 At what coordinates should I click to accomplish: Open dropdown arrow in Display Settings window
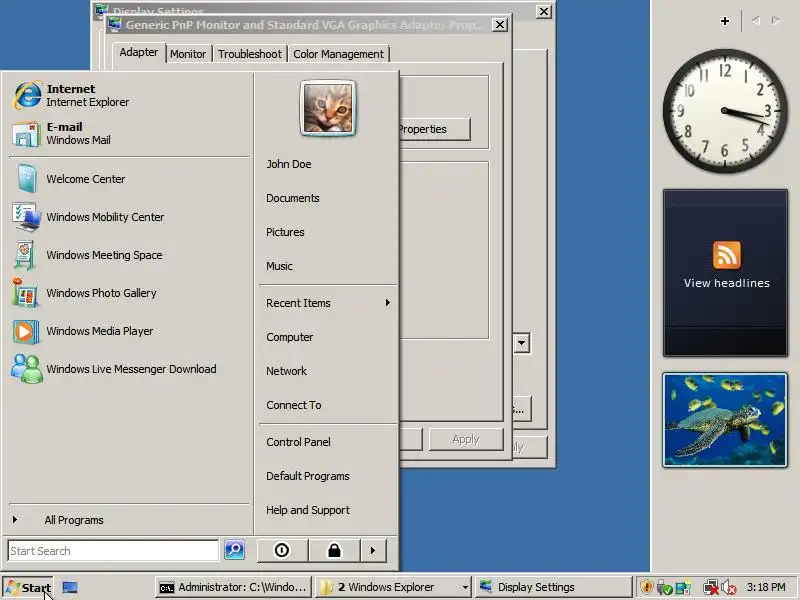521,343
